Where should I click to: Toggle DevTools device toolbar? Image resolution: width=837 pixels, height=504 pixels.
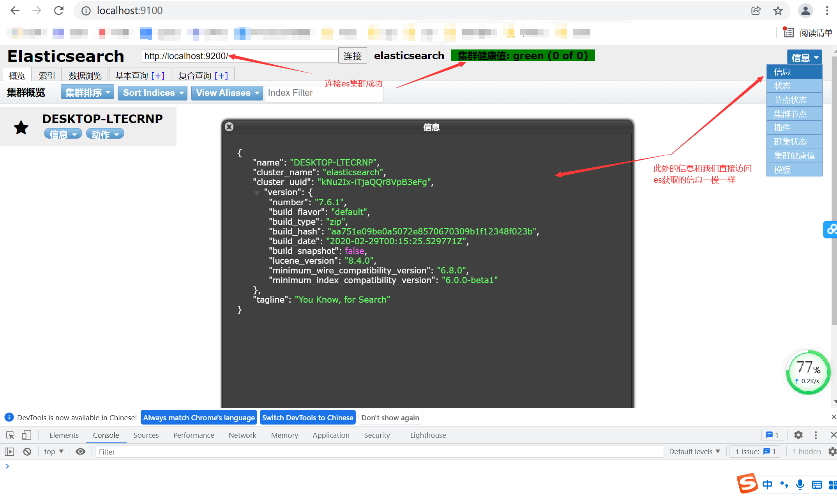click(26, 435)
